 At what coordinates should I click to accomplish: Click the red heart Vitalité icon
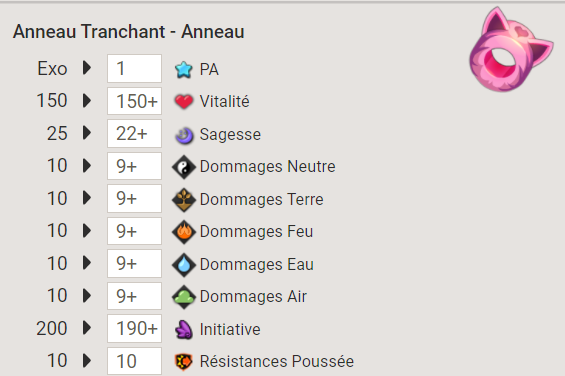click(184, 101)
